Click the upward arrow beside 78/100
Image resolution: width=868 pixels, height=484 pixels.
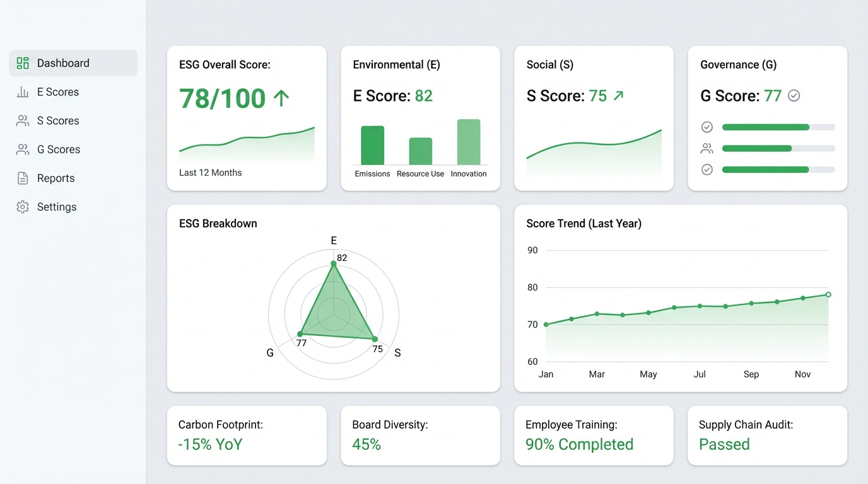point(281,98)
